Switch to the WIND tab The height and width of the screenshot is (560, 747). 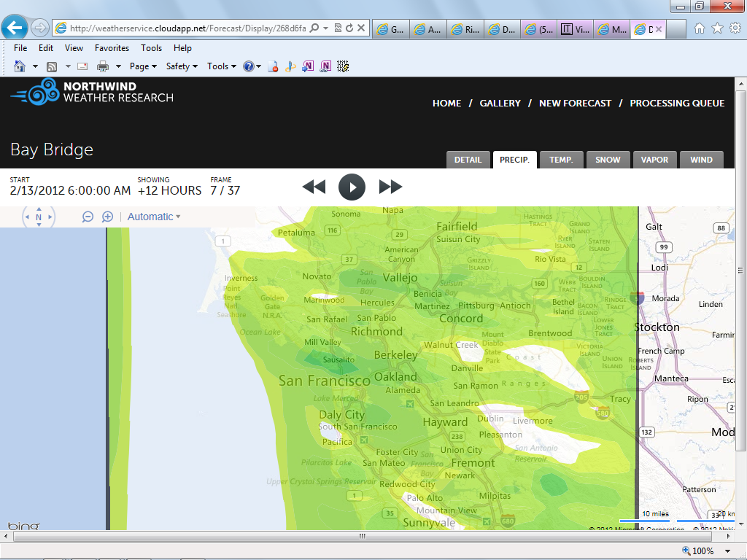coord(701,160)
